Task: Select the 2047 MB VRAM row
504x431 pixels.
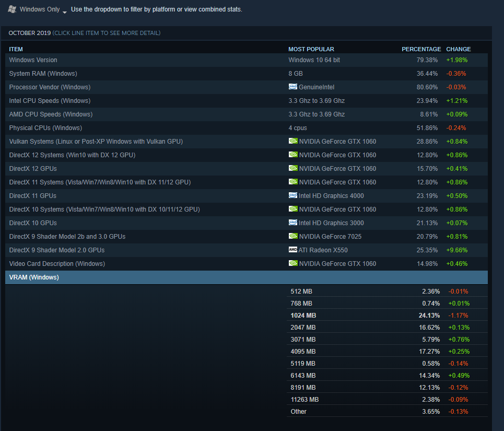Action: tap(388, 328)
